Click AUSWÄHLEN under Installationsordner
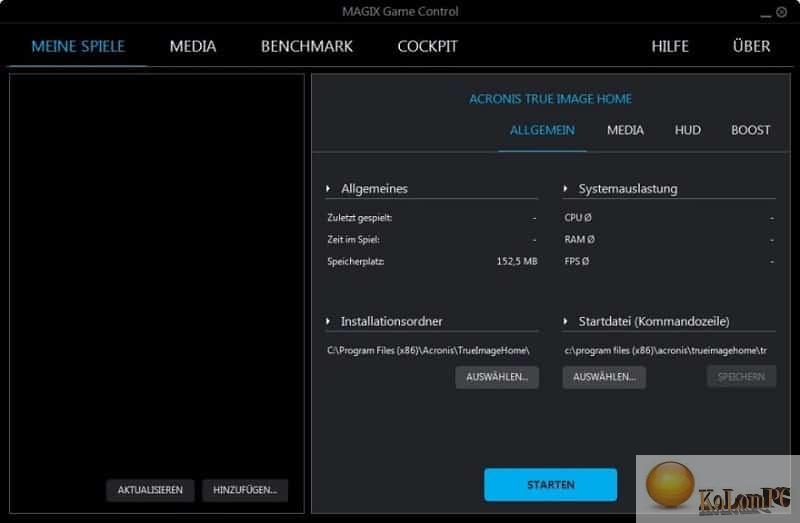The image size is (800, 523). point(497,377)
